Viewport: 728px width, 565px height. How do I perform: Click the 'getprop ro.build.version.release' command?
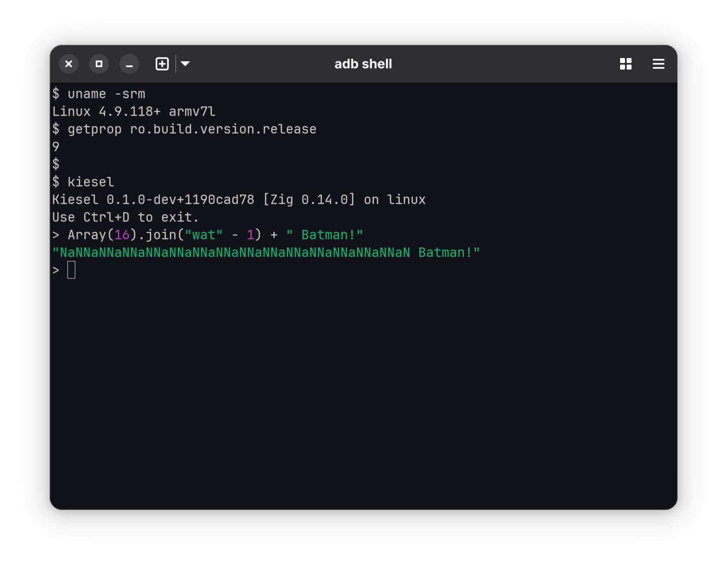192,130
